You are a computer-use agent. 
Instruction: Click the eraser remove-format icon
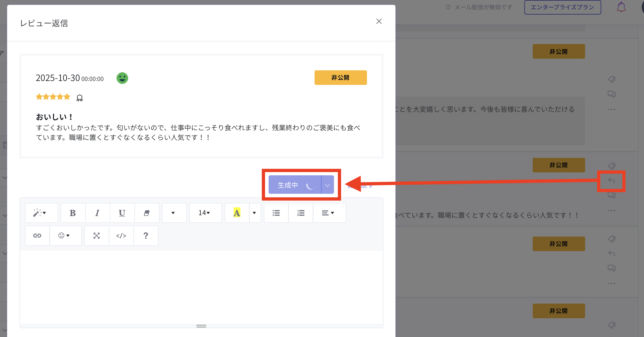coord(147,213)
